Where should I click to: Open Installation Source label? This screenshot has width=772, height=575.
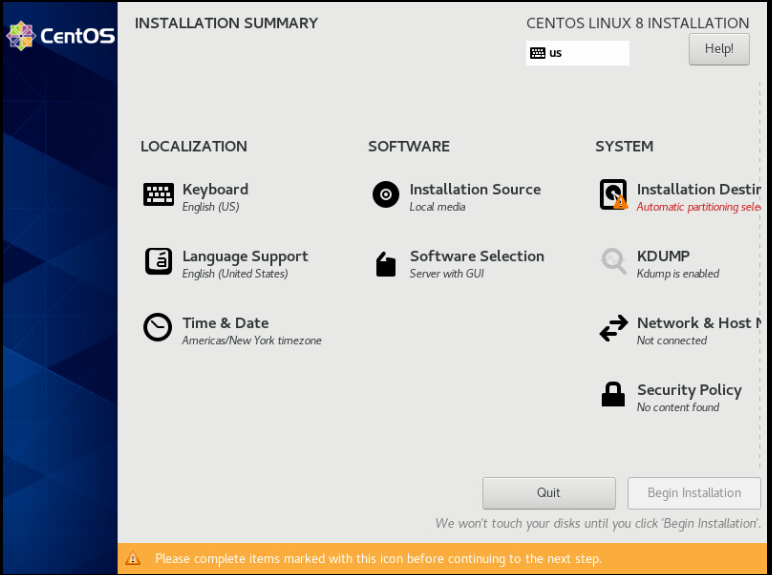coord(475,189)
